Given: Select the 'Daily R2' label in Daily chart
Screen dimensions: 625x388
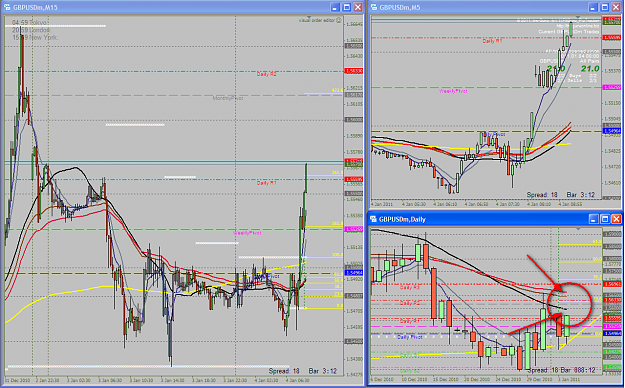Looking at the screenshot, I should (410, 303).
